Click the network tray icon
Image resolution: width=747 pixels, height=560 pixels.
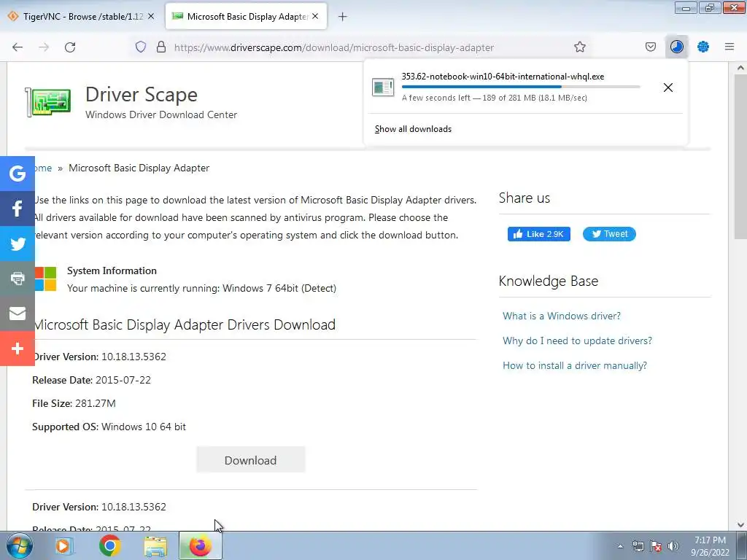pos(638,546)
